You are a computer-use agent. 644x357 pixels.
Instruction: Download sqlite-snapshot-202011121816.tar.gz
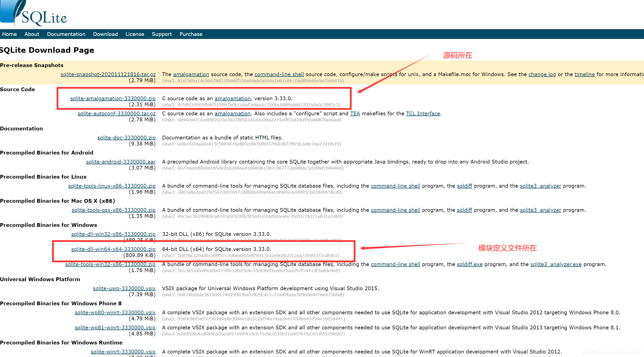click(108, 74)
